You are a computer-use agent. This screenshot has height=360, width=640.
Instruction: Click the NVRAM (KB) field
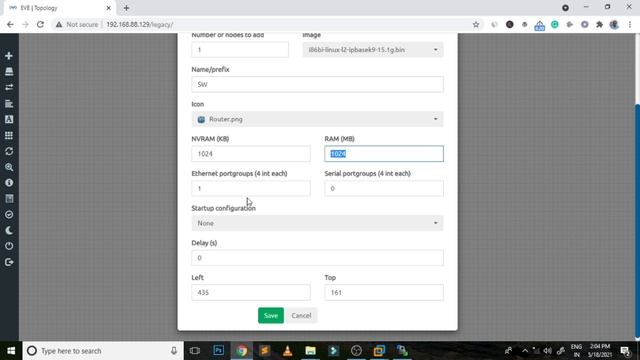[x=251, y=154]
